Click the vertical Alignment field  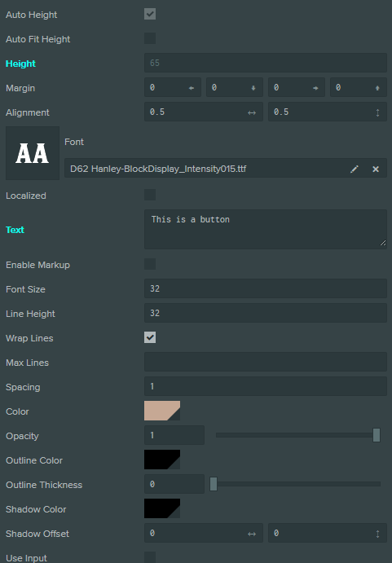[x=328, y=112]
